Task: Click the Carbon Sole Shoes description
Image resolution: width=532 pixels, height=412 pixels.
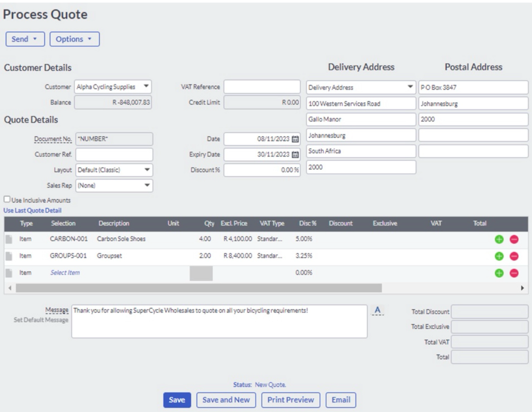Action: [121, 239]
